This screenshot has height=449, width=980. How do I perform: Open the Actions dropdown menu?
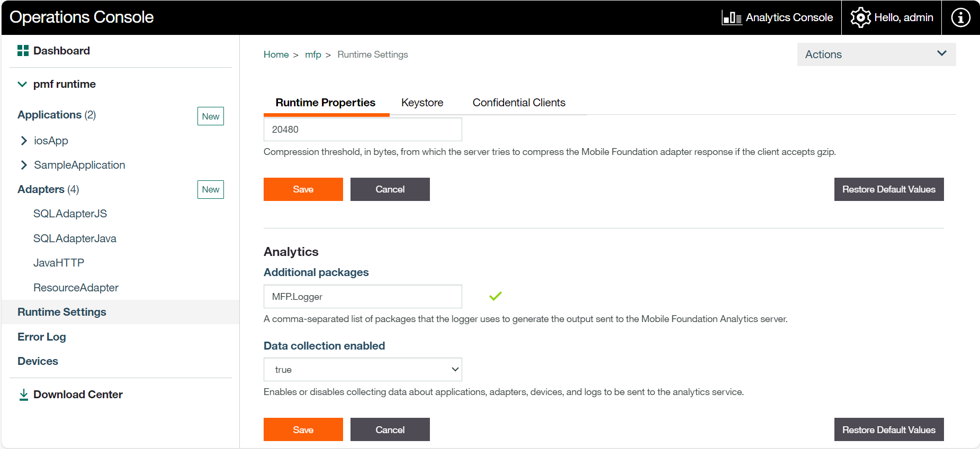[x=876, y=54]
